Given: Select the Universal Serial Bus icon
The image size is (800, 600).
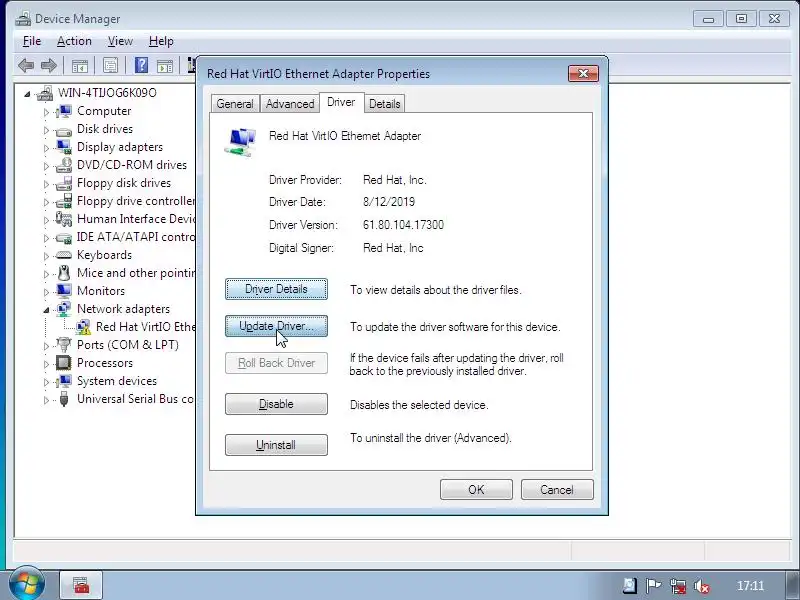Looking at the screenshot, I should (x=64, y=398).
